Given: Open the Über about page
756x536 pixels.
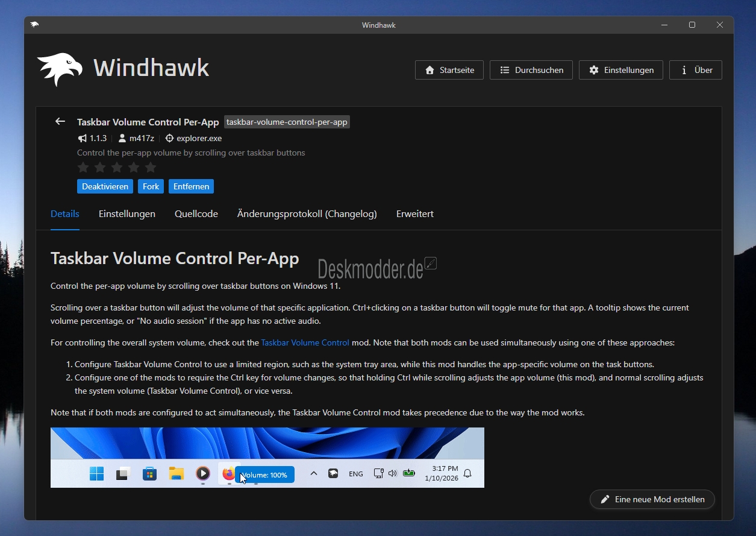Looking at the screenshot, I should (695, 70).
